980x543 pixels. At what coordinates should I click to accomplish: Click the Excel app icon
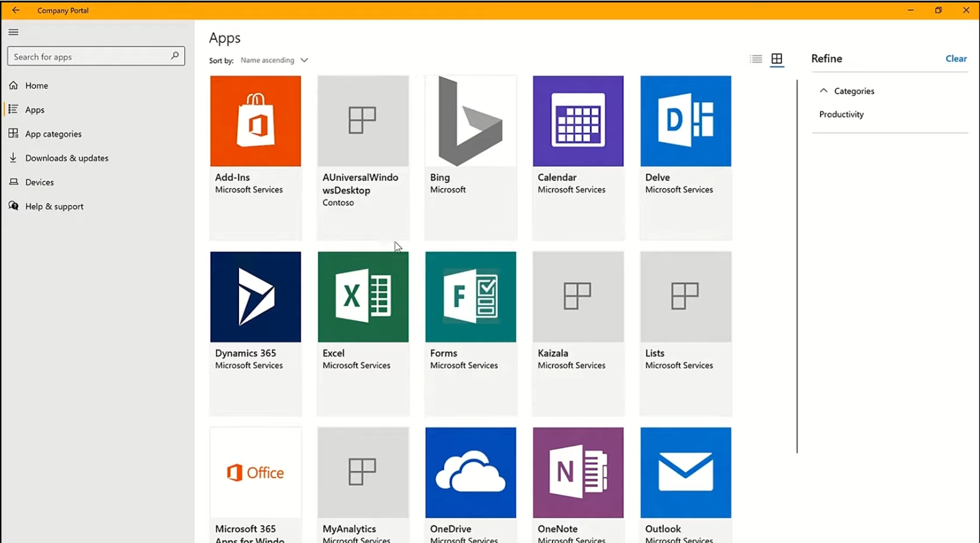[x=363, y=297]
